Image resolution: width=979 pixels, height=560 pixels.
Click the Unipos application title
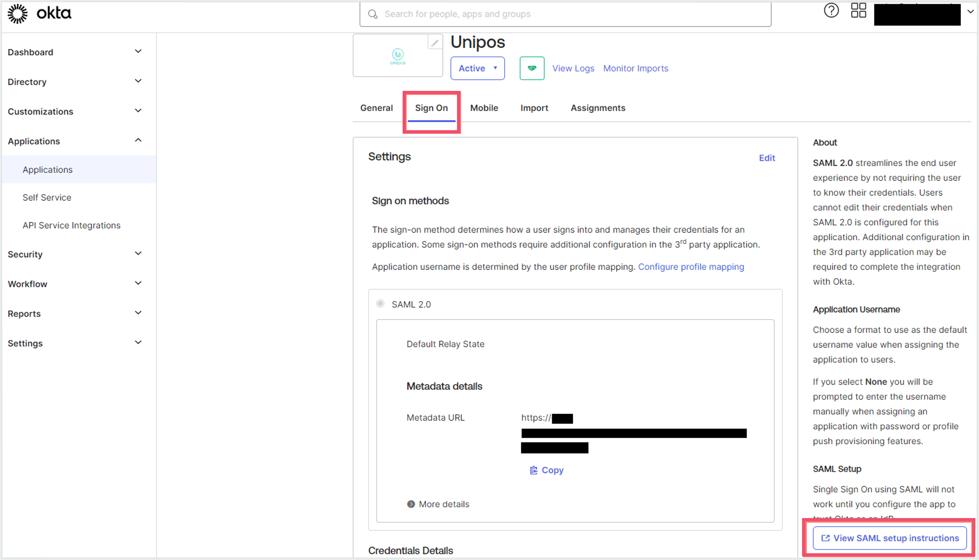pyautogui.click(x=478, y=42)
